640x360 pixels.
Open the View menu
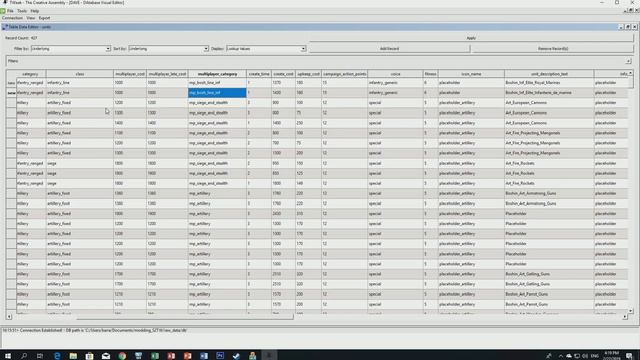[x=31, y=18]
